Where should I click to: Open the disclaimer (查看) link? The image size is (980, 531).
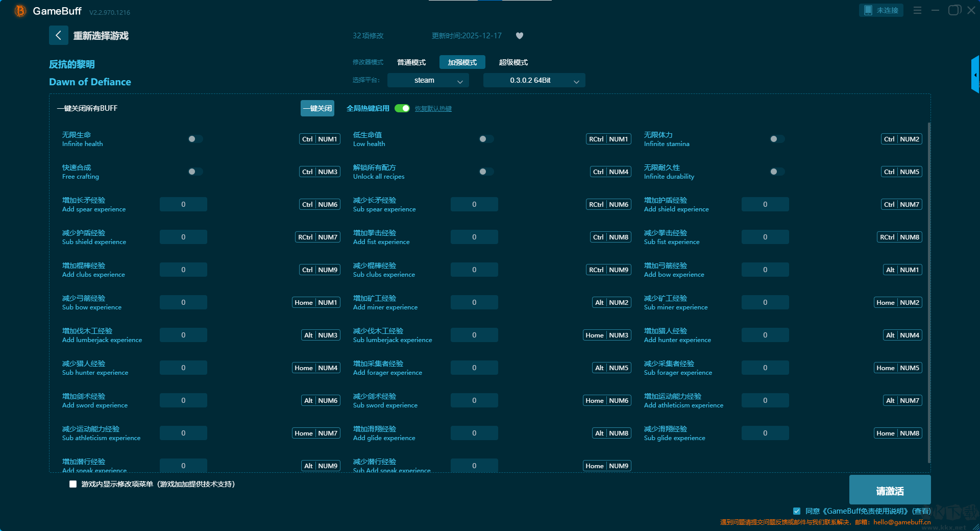[922, 511]
